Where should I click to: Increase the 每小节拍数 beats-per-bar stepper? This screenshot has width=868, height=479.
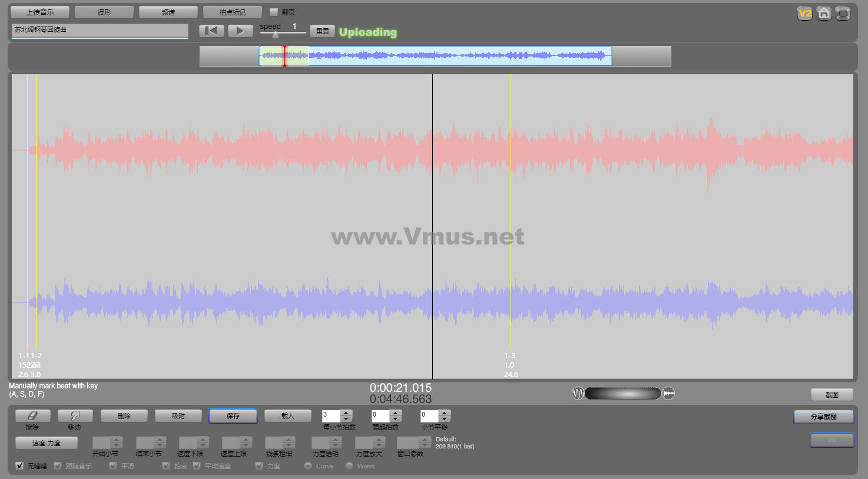(346, 413)
